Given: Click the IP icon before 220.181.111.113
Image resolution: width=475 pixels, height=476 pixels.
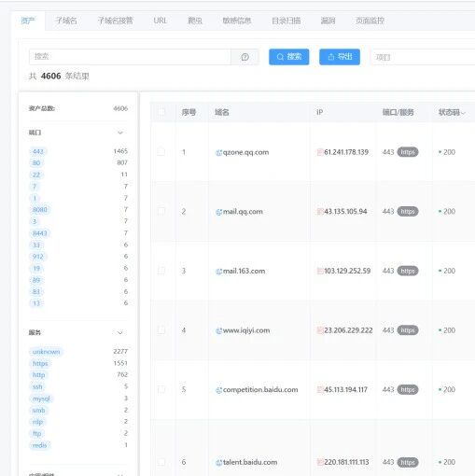Looking at the screenshot, I should 320,462.
